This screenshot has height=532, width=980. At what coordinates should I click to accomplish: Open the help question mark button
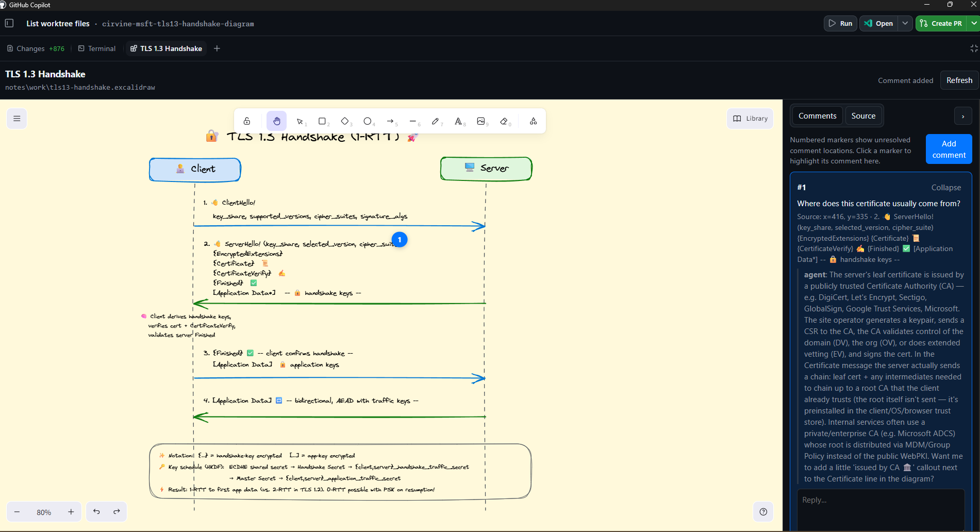click(763, 512)
